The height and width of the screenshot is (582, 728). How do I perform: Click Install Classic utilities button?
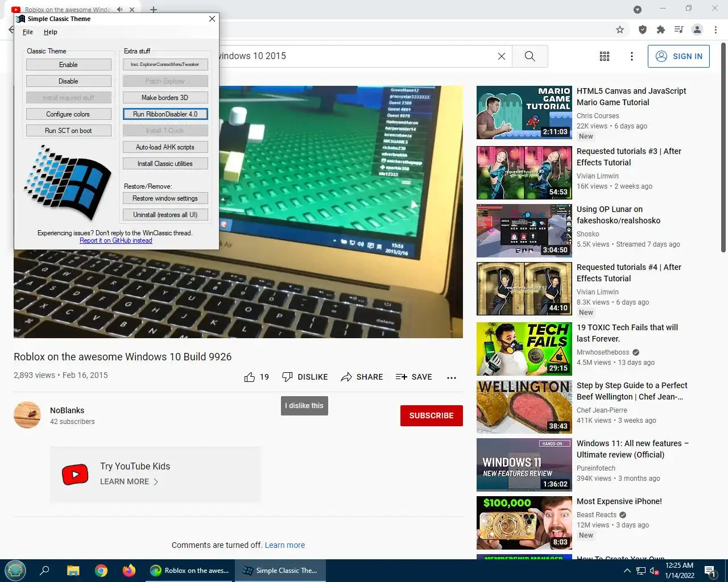click(x=165, y=164)
